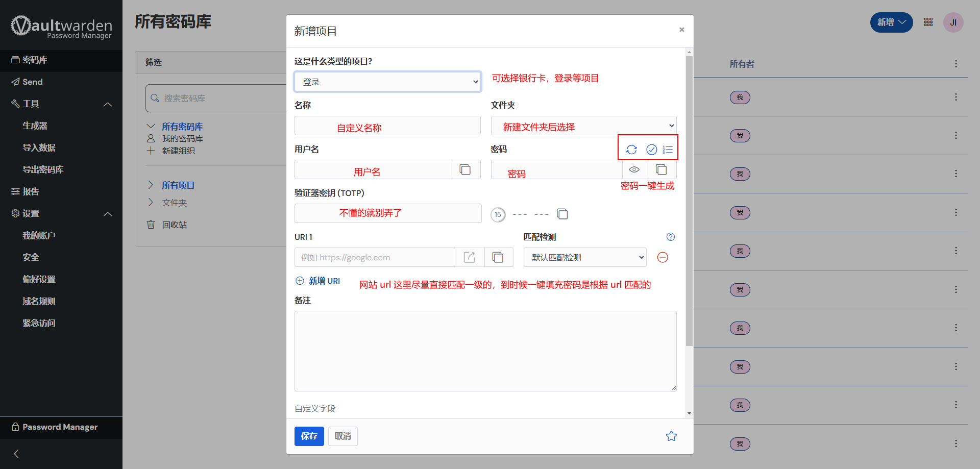Expand the 所有项目 filter chevron
This screenshot has width=980, height=469.
(x=151, y=185)
